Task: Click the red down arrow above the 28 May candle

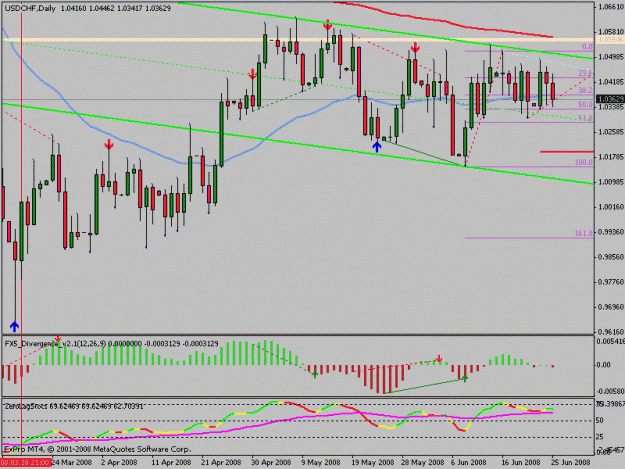Action: tap(415, 47)
